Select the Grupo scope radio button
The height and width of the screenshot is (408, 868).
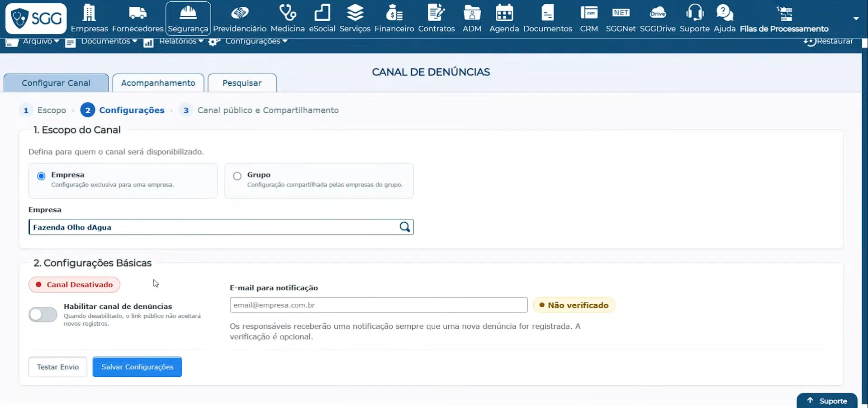tap(237, 176)
